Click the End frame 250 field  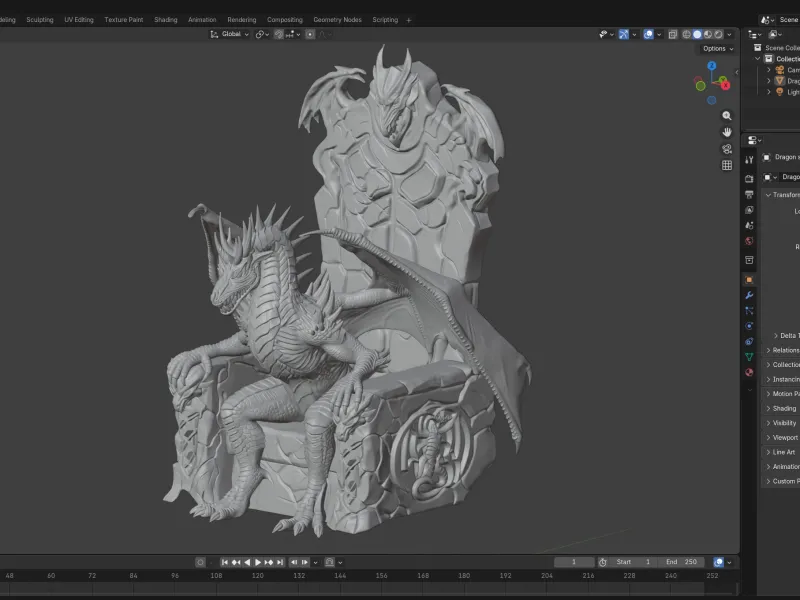tap(682, 562)
